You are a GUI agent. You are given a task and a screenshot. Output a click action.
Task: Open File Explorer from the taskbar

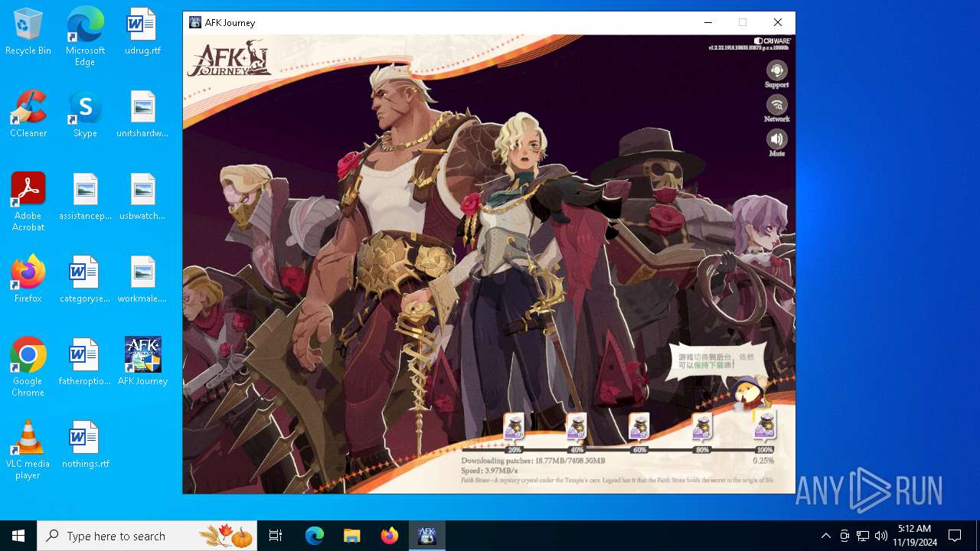[351, 536]
